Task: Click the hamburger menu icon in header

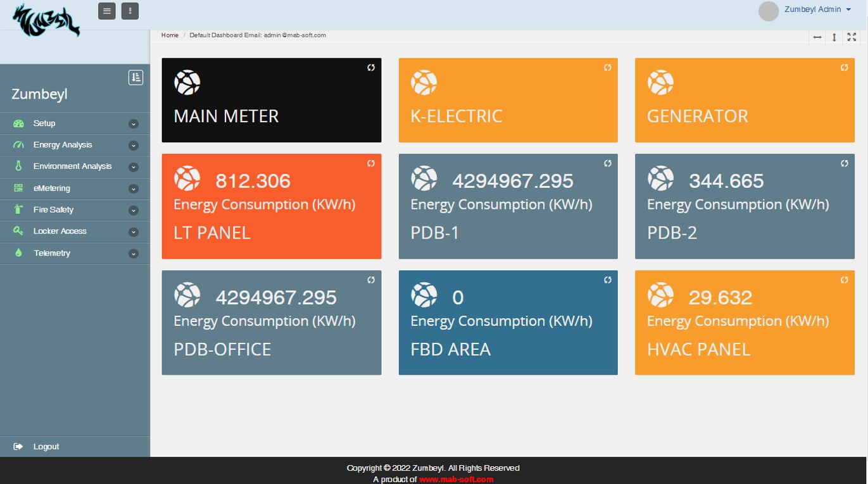Action: (107, 11)
